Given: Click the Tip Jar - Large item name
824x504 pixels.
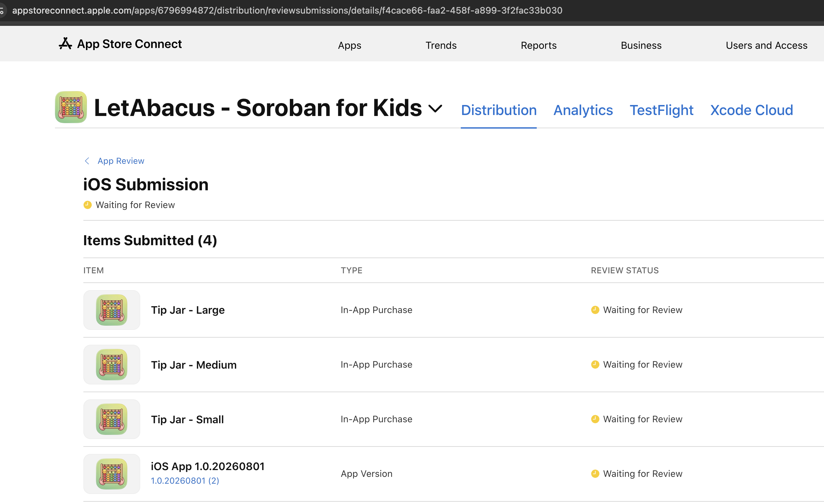Looking at the screenshot, I should pyautogui.click(x=188, y=310).
